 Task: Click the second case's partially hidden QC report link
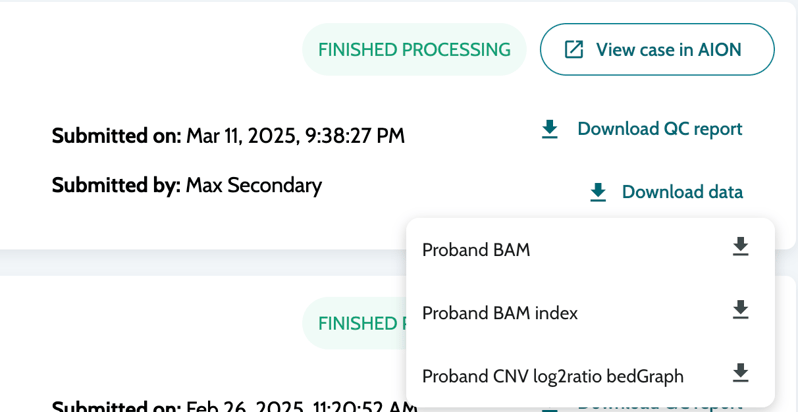pos(660,406)
